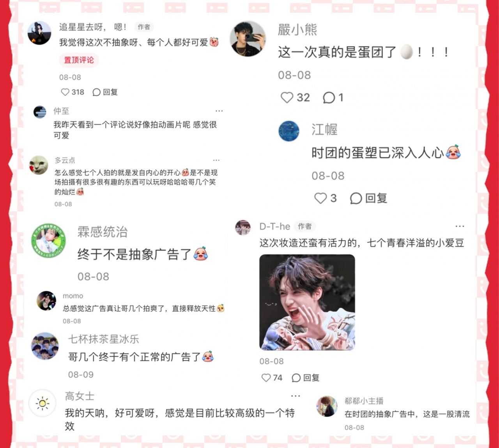This screenshot has height=448, width=499.
Task: Open 霖感统治's green-bordered avatar
Action: [x=48, y=241]
